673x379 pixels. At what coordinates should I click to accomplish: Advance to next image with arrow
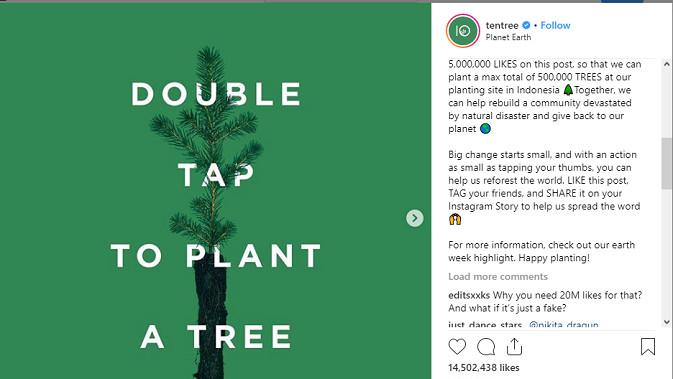click(415, 218)
